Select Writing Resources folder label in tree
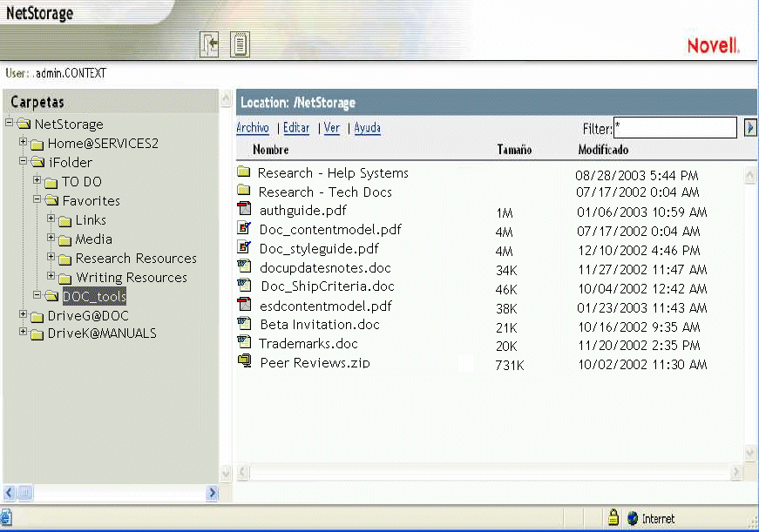The width and height of the screenshot is (759, 532). [x=132, y=278]
